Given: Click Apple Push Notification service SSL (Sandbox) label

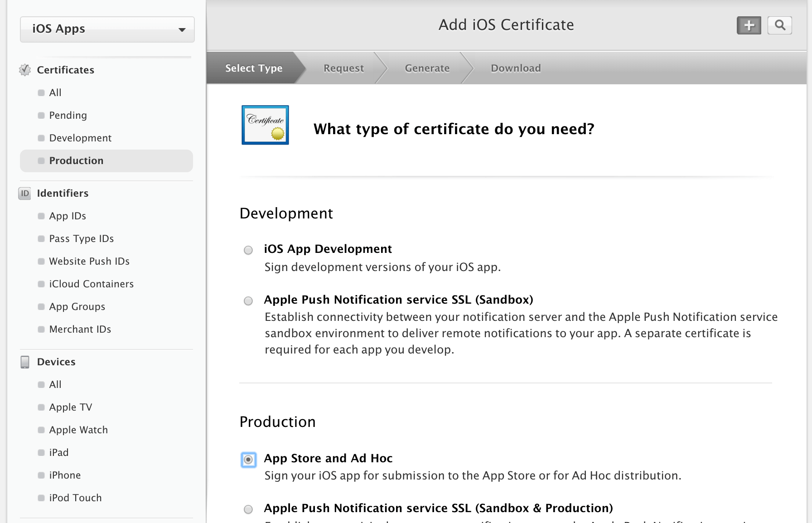Looking at the screenshot, I should [399, 300].
